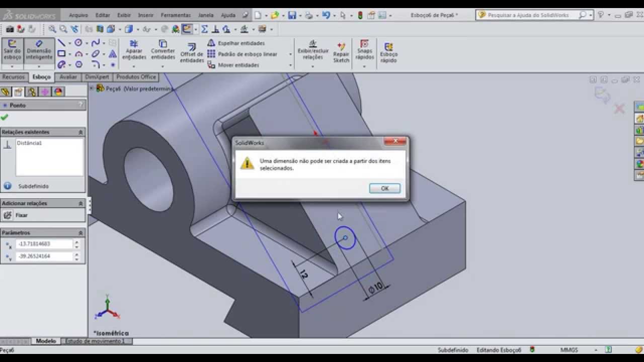Open the Arquivo menu
Screen dimensions: 644x362
click(x=78, y=16)
